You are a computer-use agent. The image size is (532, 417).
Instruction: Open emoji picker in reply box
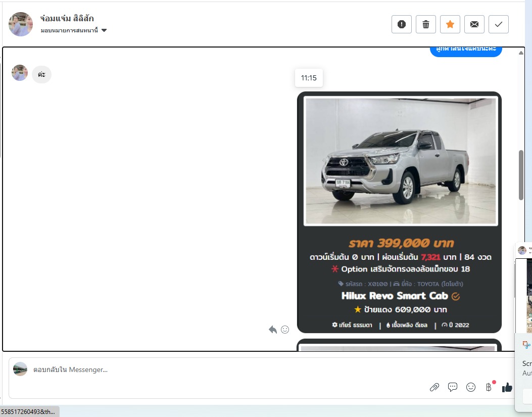point(471,387)
